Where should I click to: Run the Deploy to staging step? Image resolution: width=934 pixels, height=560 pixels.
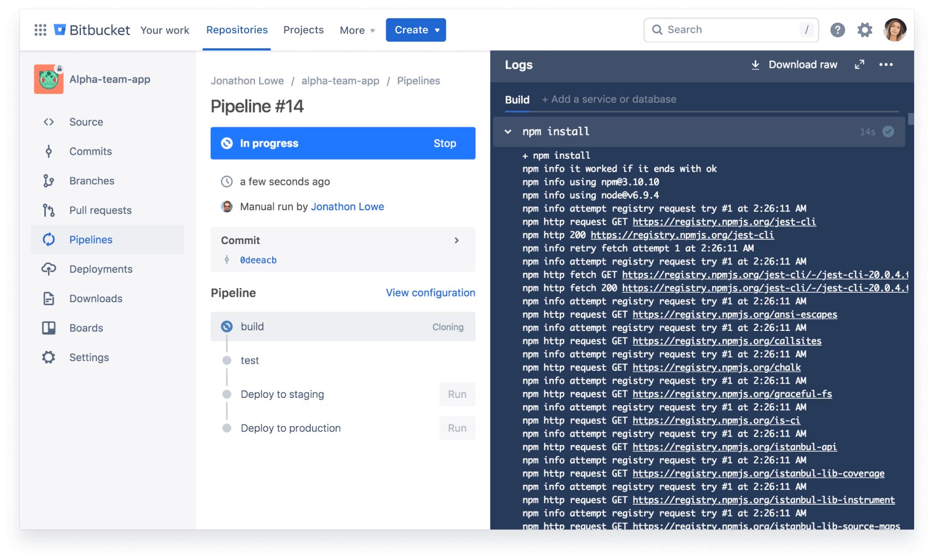457,395
